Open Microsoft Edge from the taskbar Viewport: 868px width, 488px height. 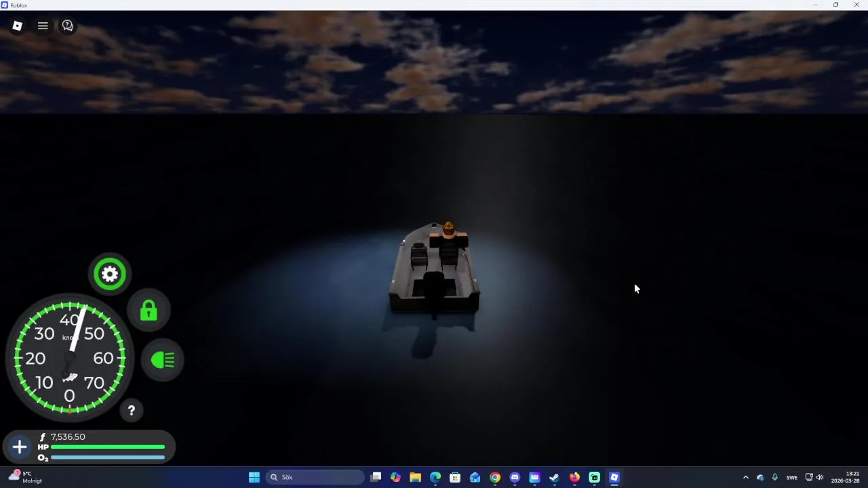pyautogui.click(x=435, y=477)
